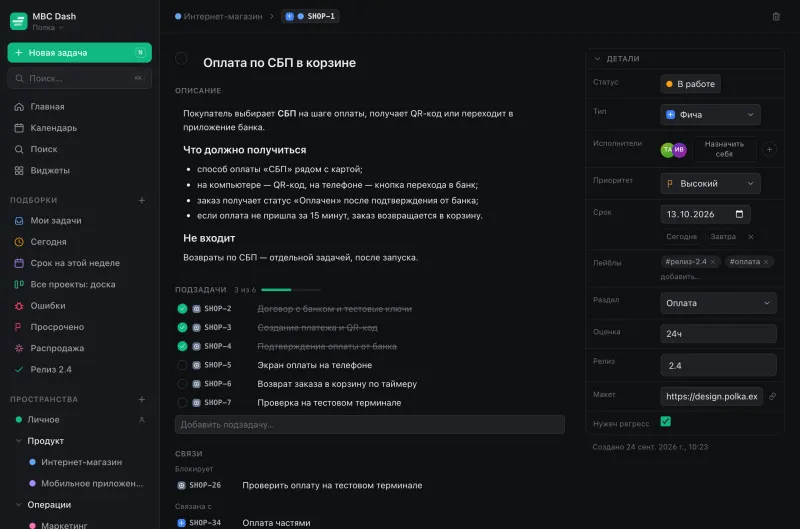Click the Оценка field with 24ч
800x529 pixels.
coord(718,334)
